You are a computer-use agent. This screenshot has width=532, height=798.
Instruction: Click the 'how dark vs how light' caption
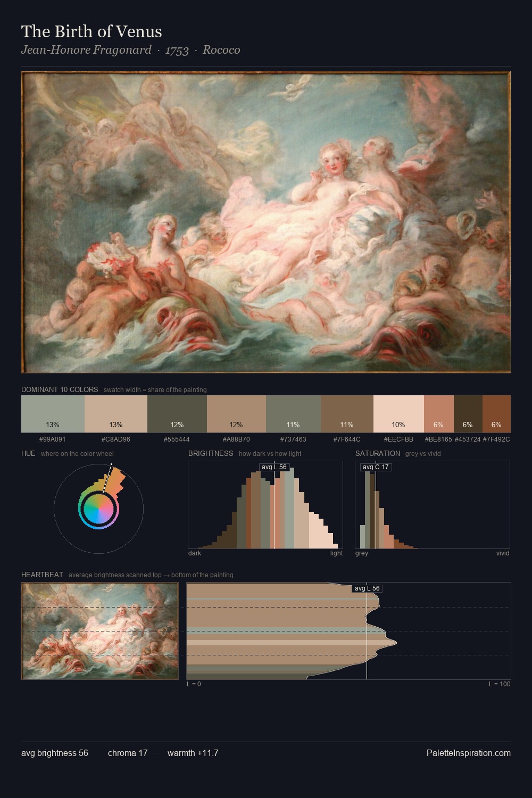tap(270, 454)
